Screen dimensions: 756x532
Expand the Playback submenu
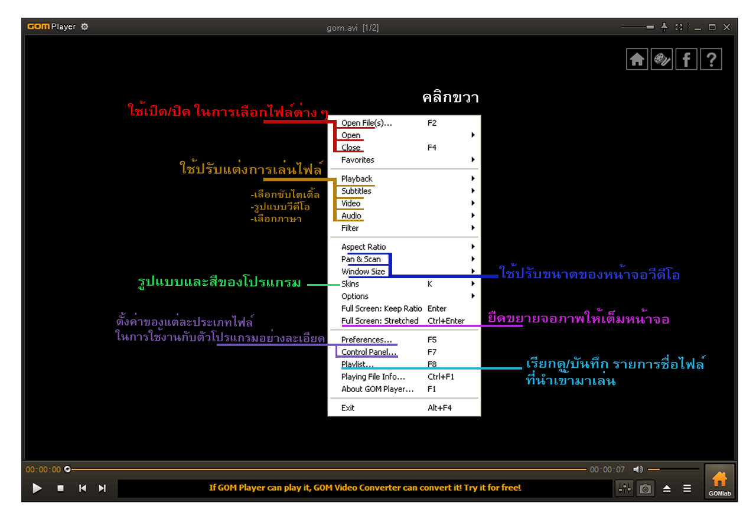(404, 178)
